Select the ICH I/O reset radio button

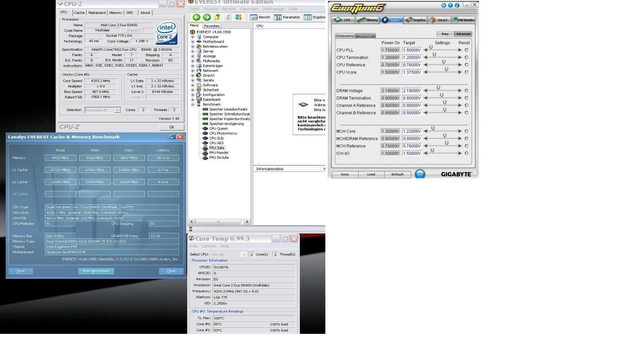click(x=466, y=153)
